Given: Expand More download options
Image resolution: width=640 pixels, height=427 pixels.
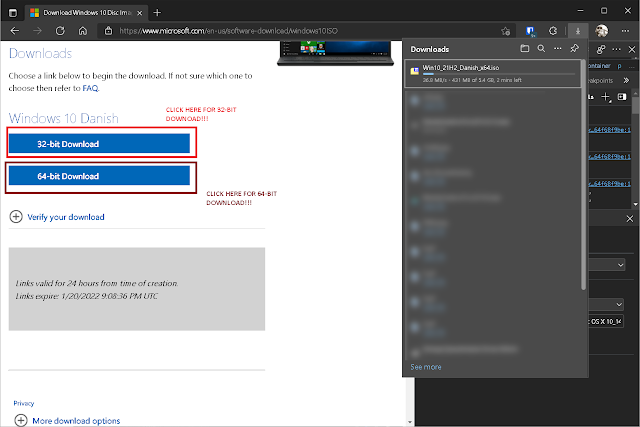Looking at the screenshot, I should click(x=67, y=420).
